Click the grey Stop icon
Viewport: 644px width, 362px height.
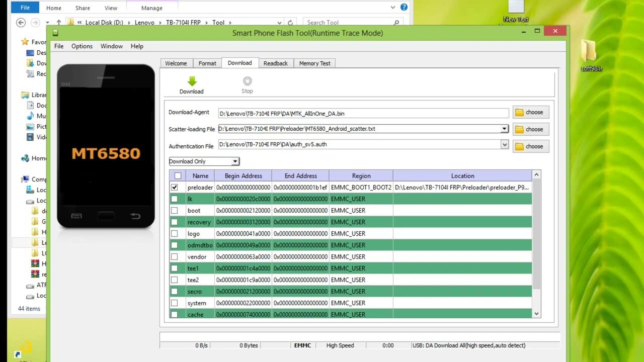247,81
